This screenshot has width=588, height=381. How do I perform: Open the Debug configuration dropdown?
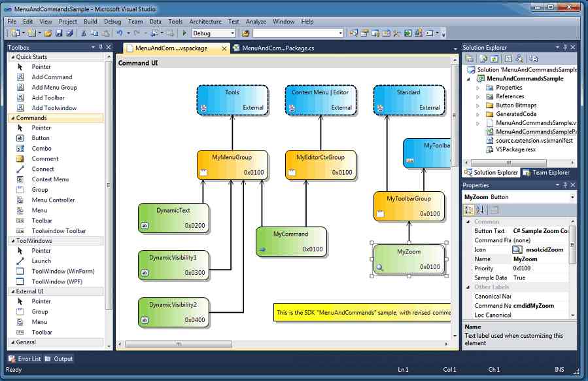coord(232,33)
